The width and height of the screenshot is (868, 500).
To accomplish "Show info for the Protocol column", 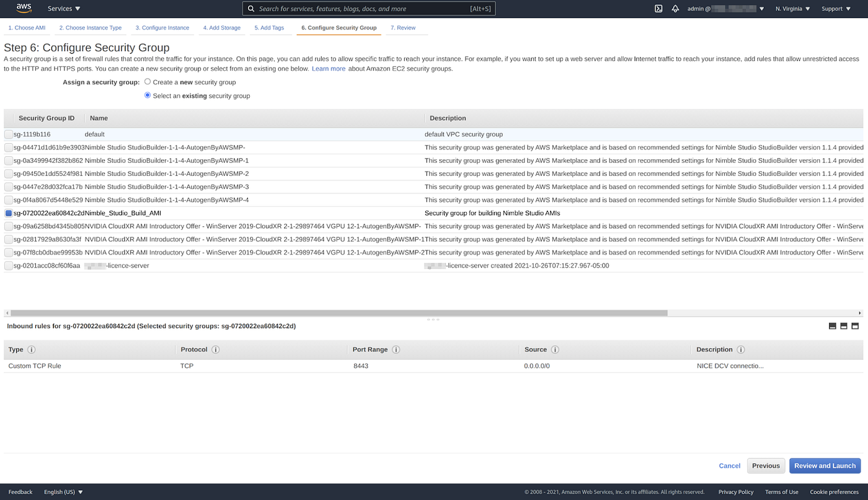I will coord(215,349).
